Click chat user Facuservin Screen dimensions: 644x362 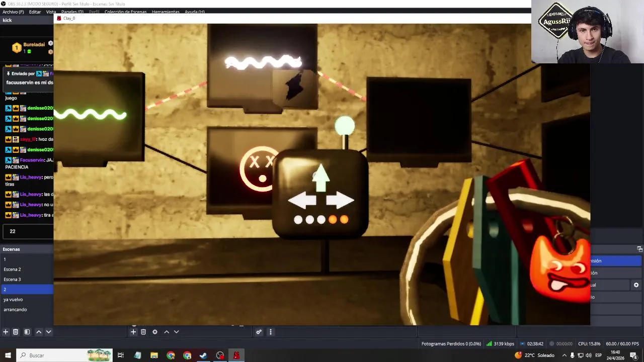click(32, 160)
